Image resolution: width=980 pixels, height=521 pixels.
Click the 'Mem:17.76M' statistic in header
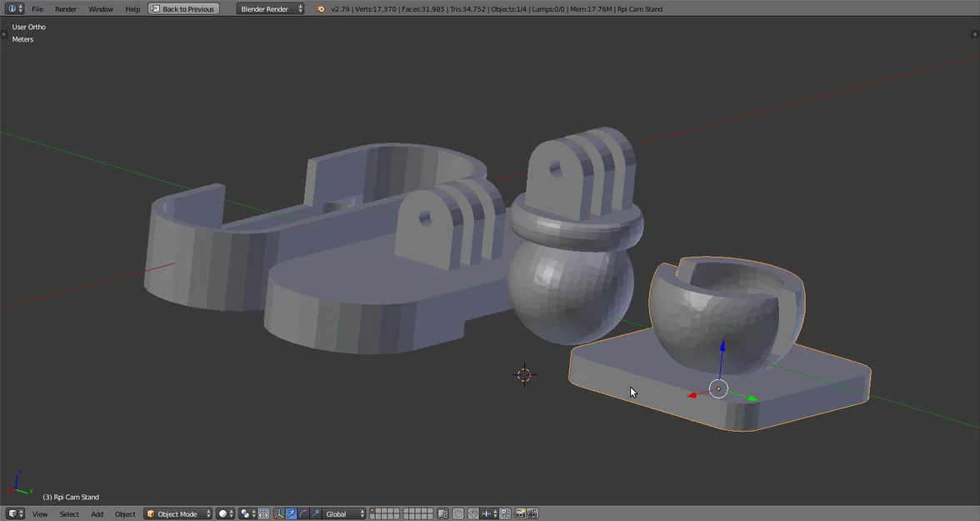[592, 9]
